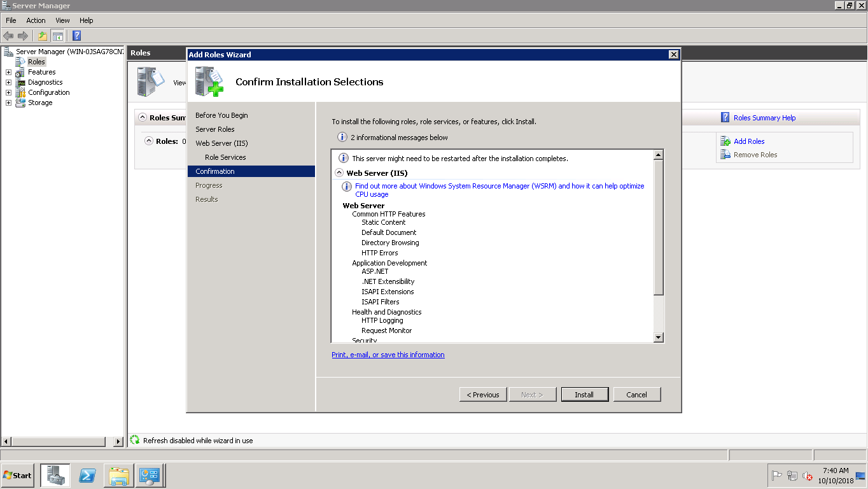Open the WSRM information link
This screenshot has width=868, height=489.
[500, 190]
